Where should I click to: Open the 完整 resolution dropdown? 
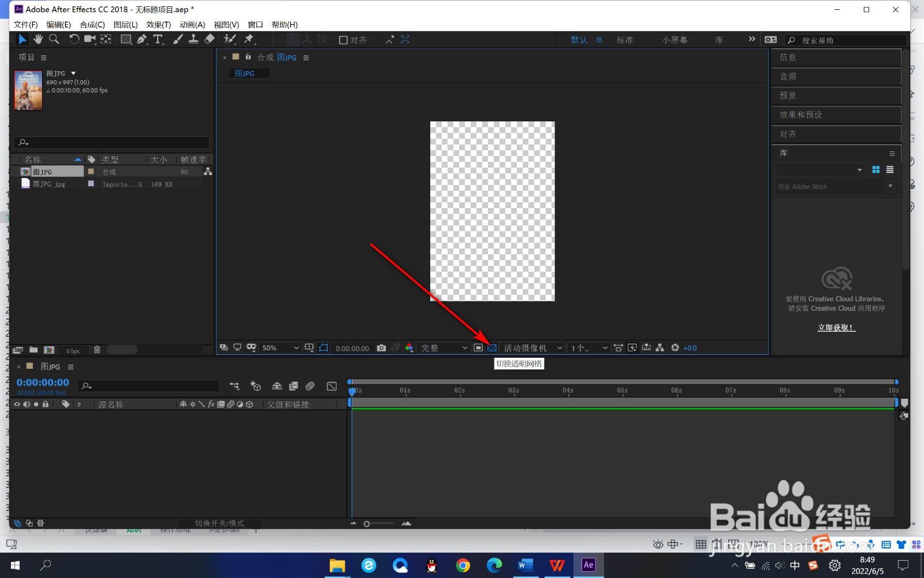[x=444, y=348]
